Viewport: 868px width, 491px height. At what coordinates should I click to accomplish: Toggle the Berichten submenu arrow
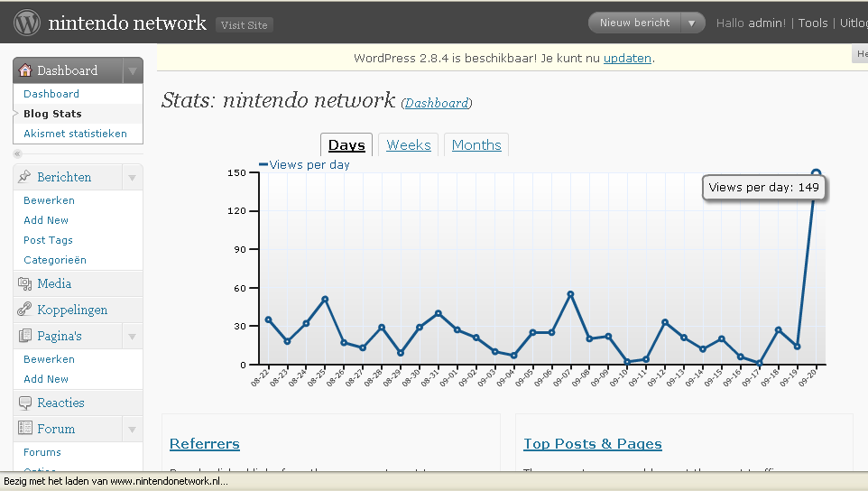click(x=133, y=178)
